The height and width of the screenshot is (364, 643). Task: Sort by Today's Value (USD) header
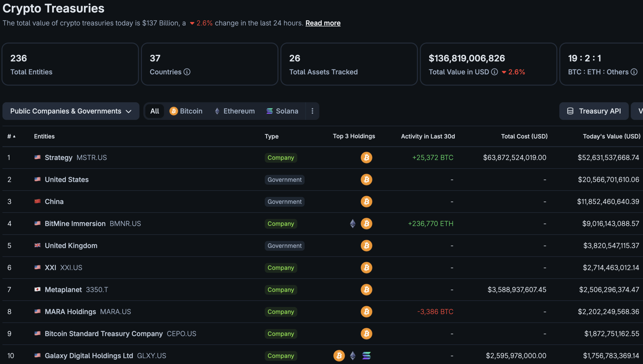pyautogui.click(x=612, y=136)
